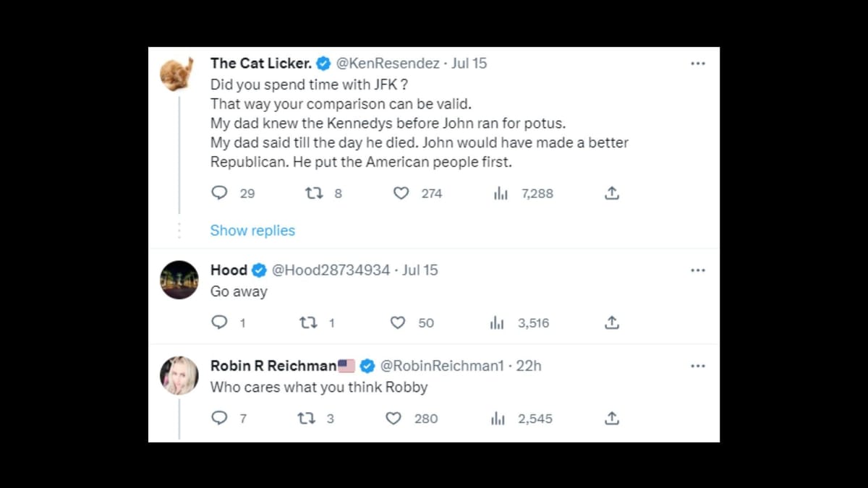Viewport: 868px width, 488px height.
Task: Click the reply icon on The Cat Licker's tweet
Action: click(219, 193)
